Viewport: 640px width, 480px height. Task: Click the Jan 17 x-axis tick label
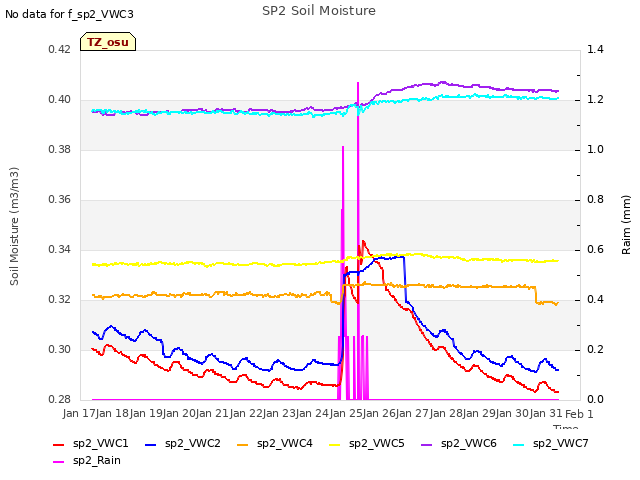pos(79,413)
